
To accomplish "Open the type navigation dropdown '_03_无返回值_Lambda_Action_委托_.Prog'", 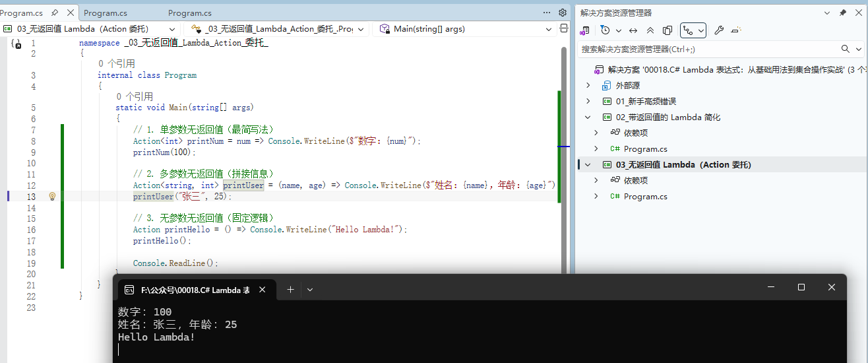I will 277,28.
